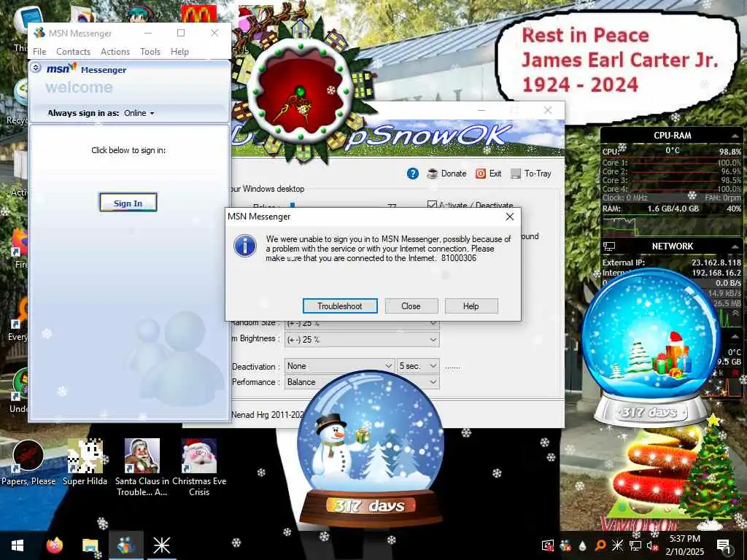Open the Super Hilda desktop shortcut
747x560 pixels.
(85, 462)
